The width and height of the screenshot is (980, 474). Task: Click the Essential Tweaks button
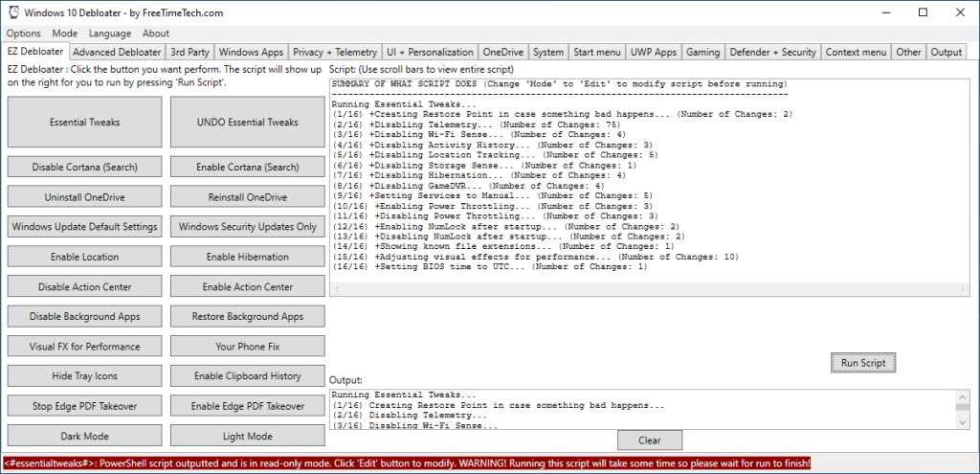tap(85, 122)
